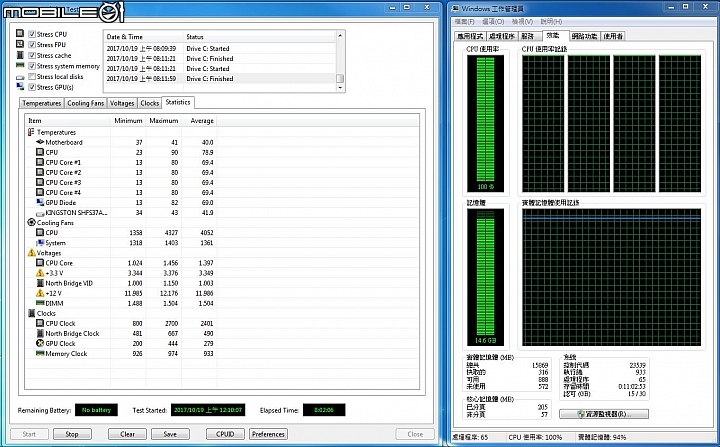Viewport: 720px width, 447px height.
Task: Click the Stress CPU chip icon
Action: click(20, 34)
